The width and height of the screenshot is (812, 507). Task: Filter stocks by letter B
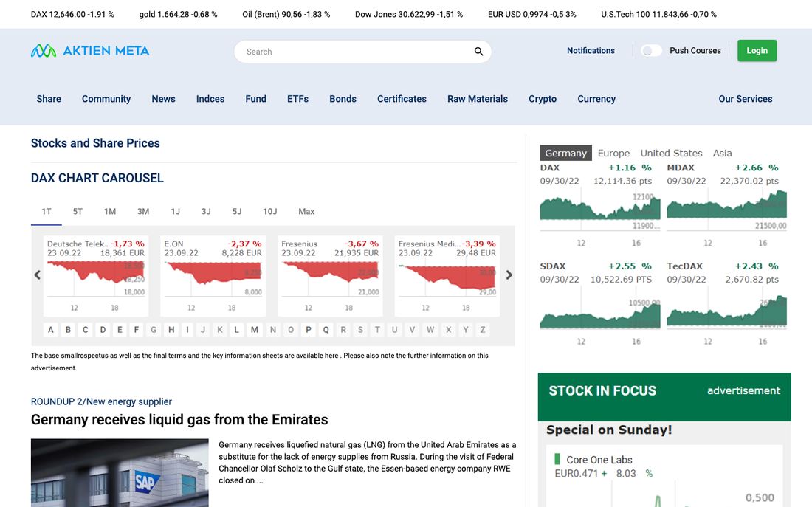point(68,330)
